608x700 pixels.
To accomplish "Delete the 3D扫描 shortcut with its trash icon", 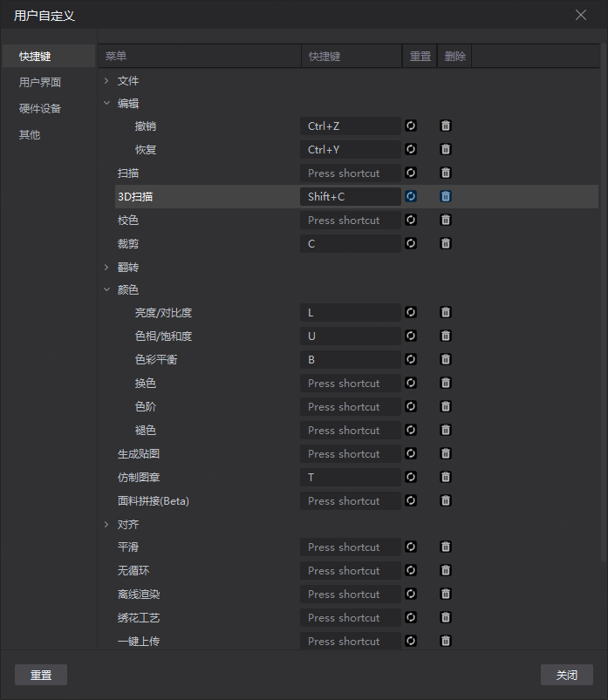I will click(446, 197).
